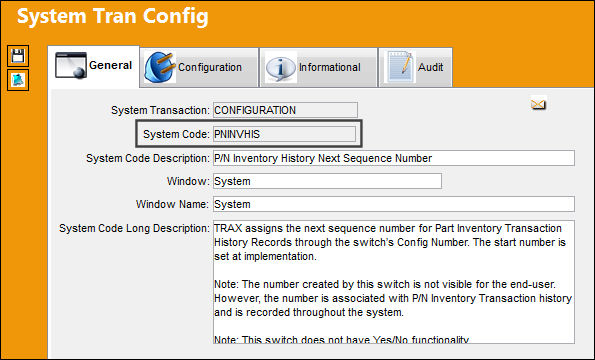Viewport: 595px width, 360px height.
Task: Switch to the General tab
Action: 94,66
